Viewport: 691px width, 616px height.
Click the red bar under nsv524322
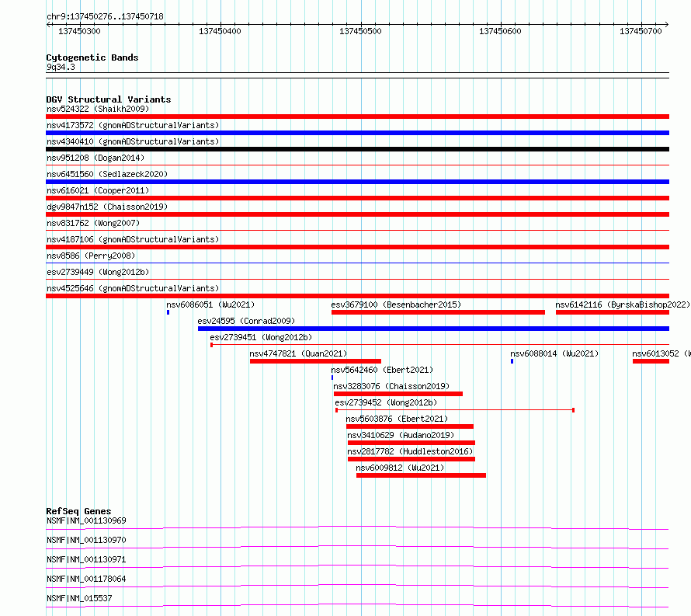click(x=357, y=117)
